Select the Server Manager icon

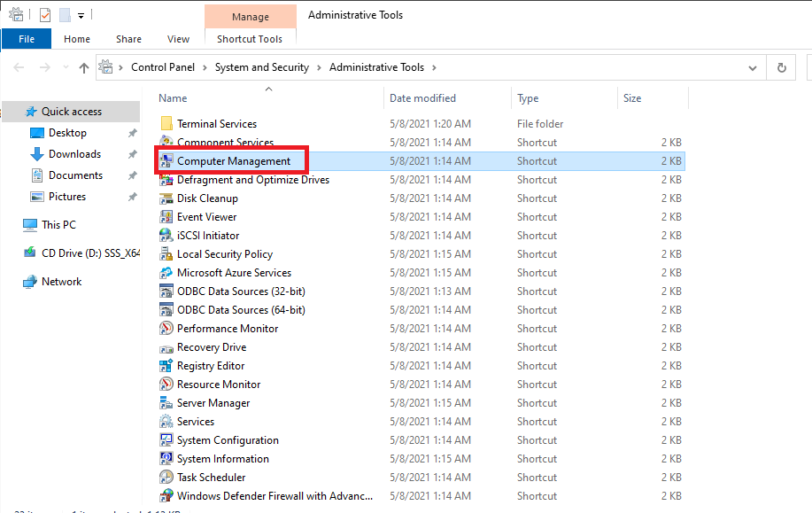166,403
